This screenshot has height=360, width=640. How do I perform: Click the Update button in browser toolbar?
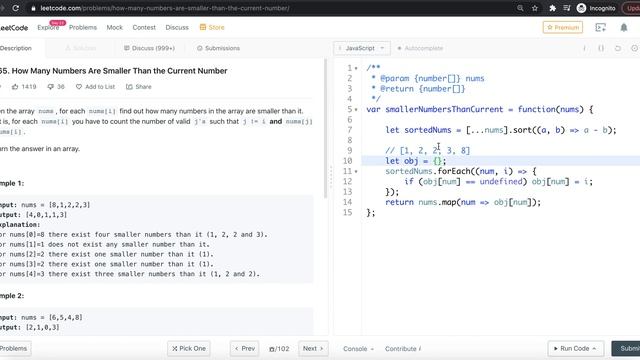tap(631, 8)
